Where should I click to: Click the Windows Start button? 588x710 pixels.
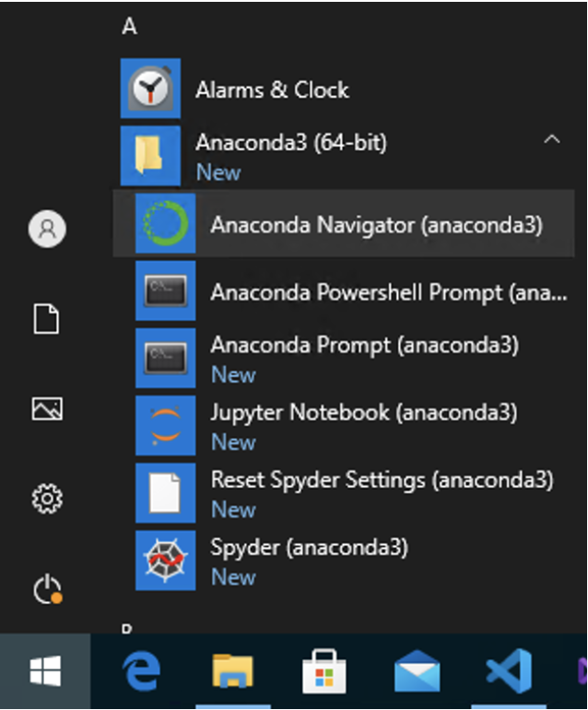click(x=45, y=673)
